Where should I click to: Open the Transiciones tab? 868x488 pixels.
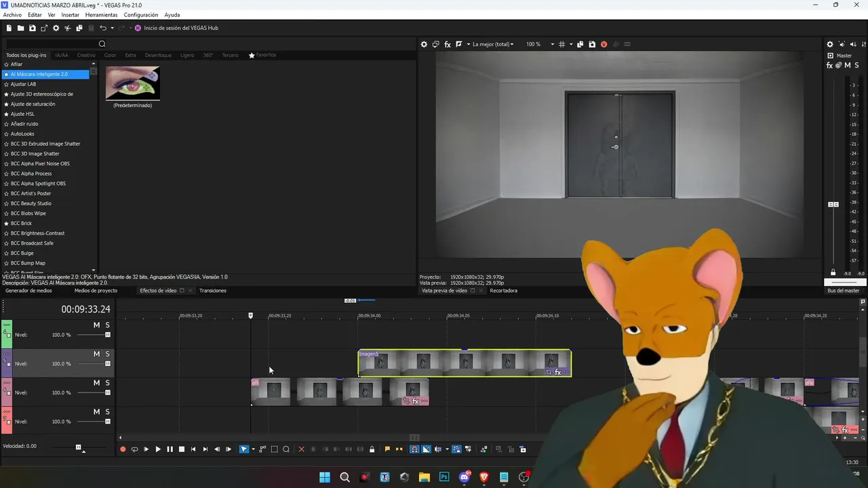tap(213, 291)
